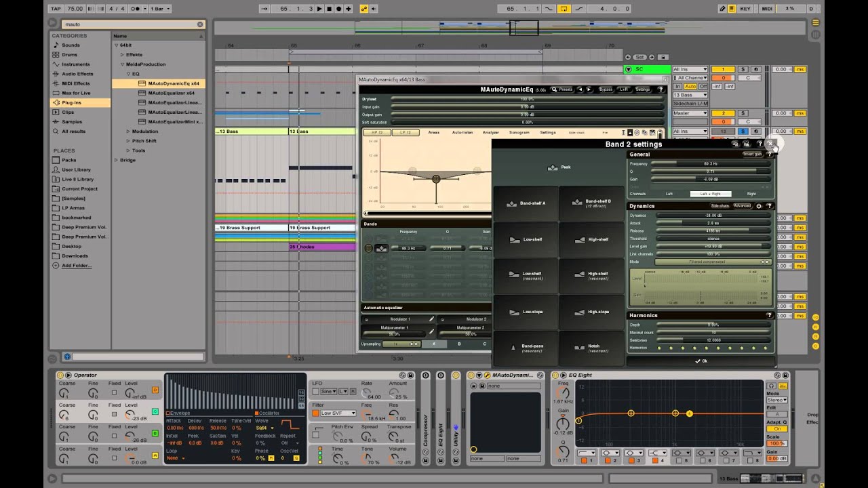
Task: Open the Dynamics Mode dropdown
Action: point(713,262)
